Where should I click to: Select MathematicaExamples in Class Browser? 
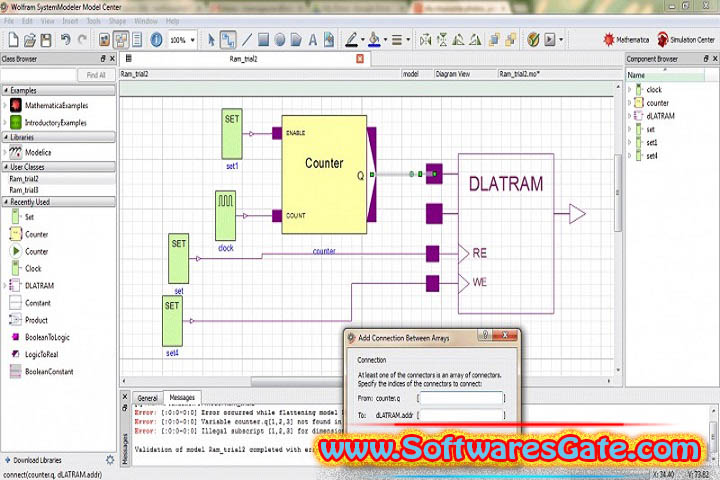tap(56, 106)
